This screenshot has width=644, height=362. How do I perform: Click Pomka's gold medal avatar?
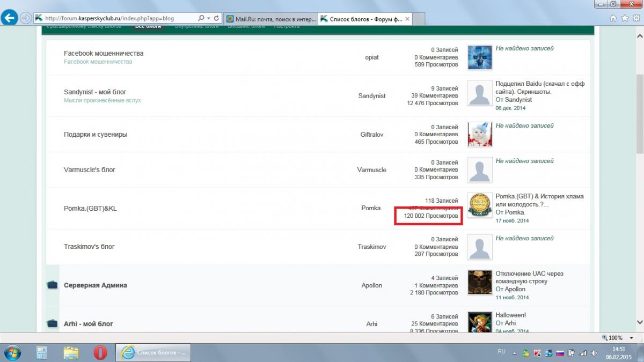pyautogui.click(x=480, y=205)
